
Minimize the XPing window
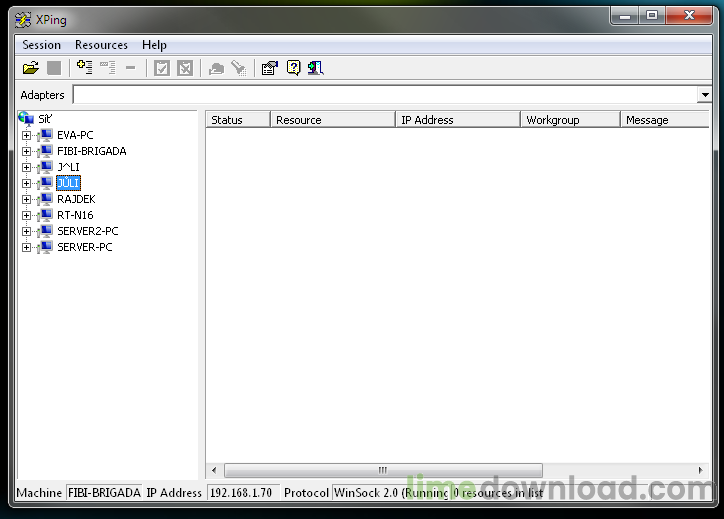625,15
